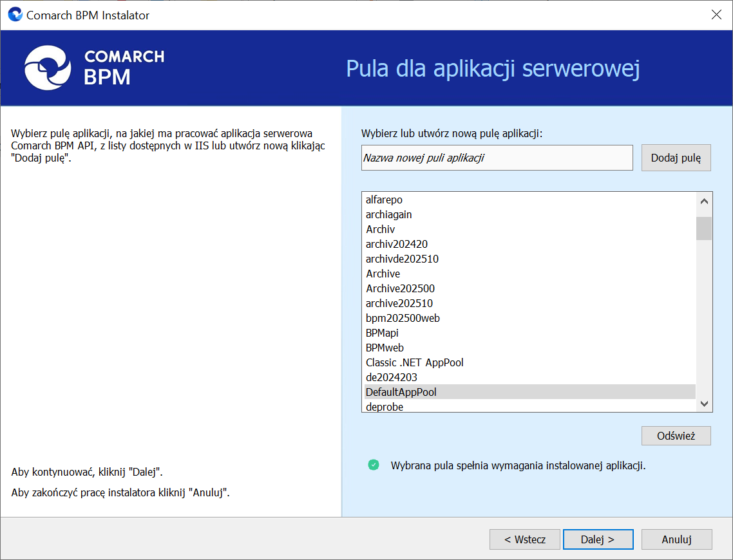
Task: Click the pool list scrollbar thumb
Action: [704, 229]
